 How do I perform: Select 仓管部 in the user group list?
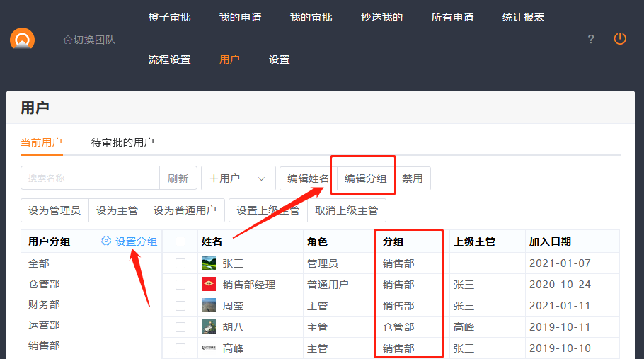44,284
